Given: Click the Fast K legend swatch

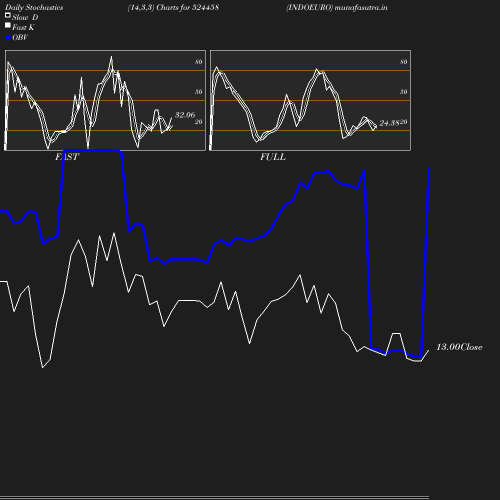Looking at the screenshot, I should [8, 25].
